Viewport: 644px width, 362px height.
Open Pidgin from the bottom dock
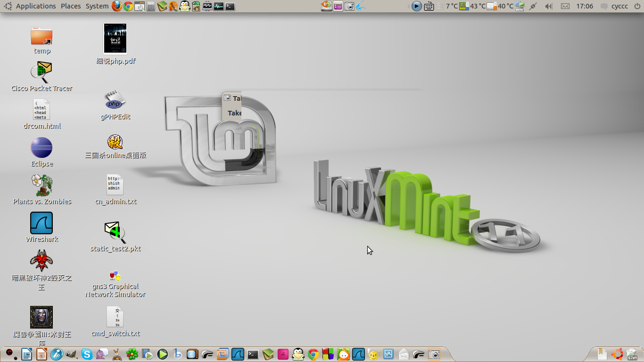102,354
